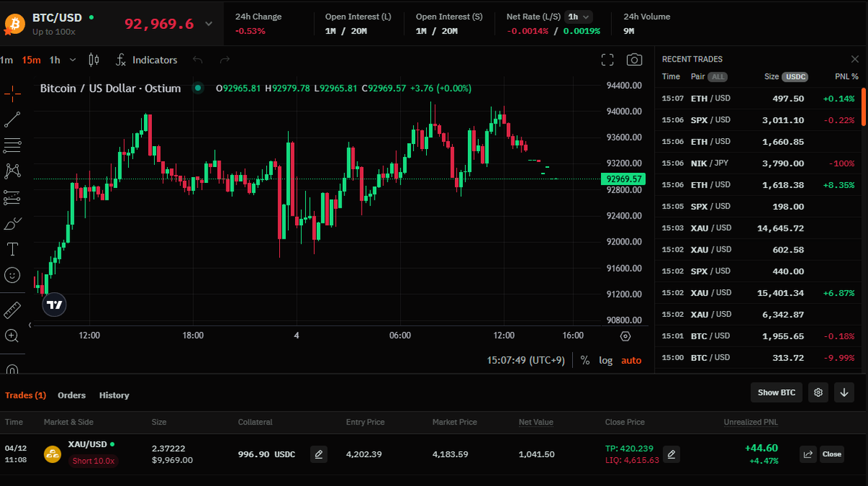Image resolution: width=868 pixels, height=486 pixels.
Task: Click the Unrealized PNL column header
Action: (x=751, y=422)
